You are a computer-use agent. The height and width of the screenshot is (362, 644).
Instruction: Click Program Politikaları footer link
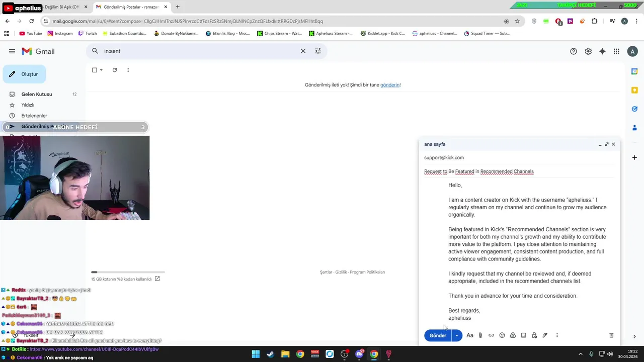coord(367,272)
